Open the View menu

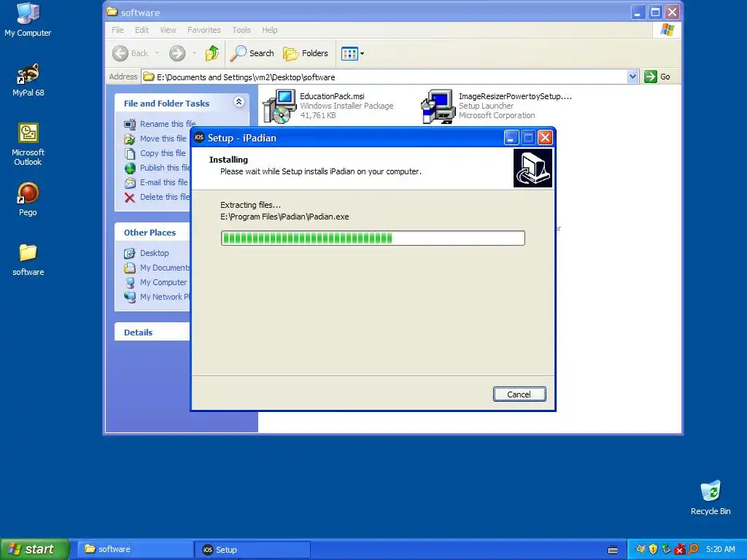point(168,30)
